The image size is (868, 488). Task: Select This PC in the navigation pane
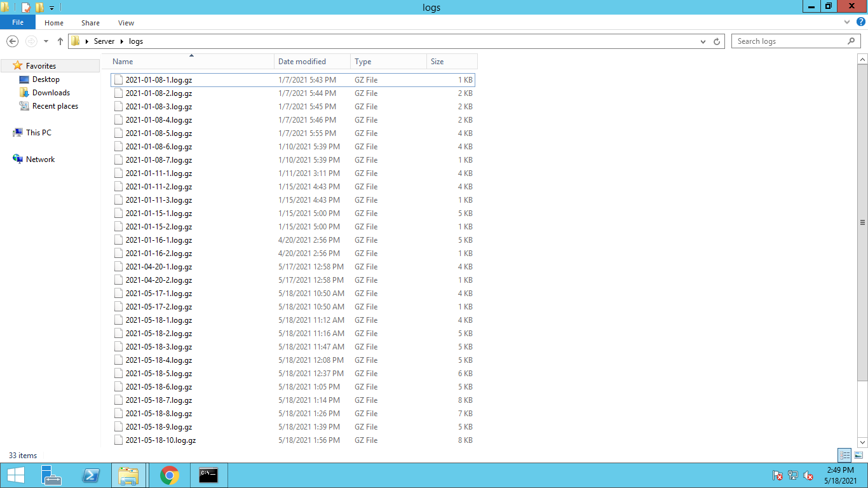[x=38, y=133]
